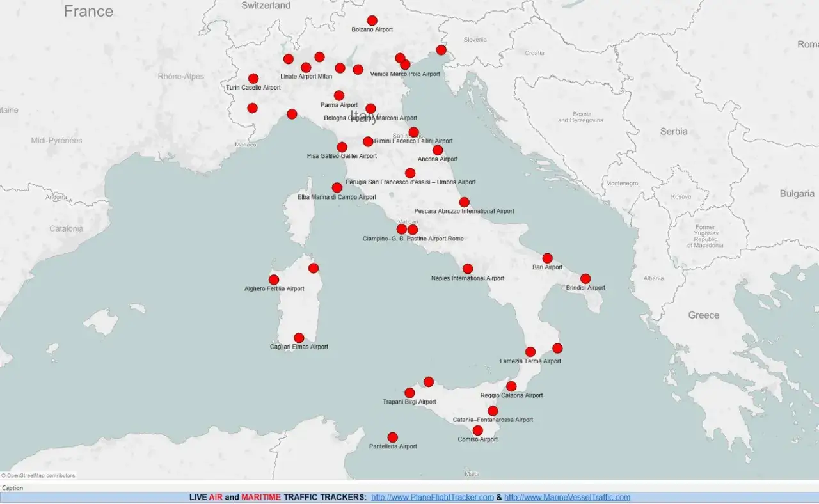Click the Alghero Fertilia Airport marker
This screenshot has width=819, height=504.
[273, 279]
